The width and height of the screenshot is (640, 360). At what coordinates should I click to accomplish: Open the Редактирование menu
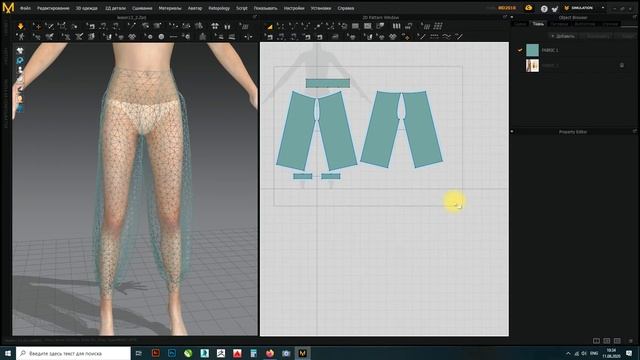[53, 8]
